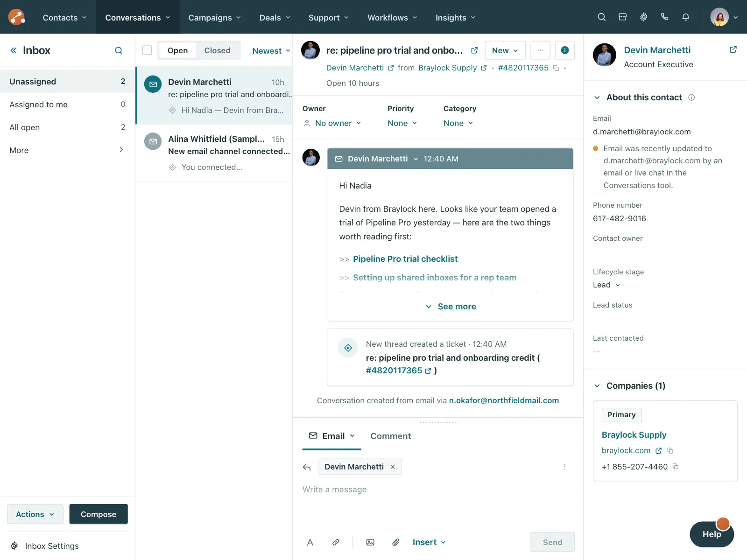Open Deals menu

[x=275, y=18]
